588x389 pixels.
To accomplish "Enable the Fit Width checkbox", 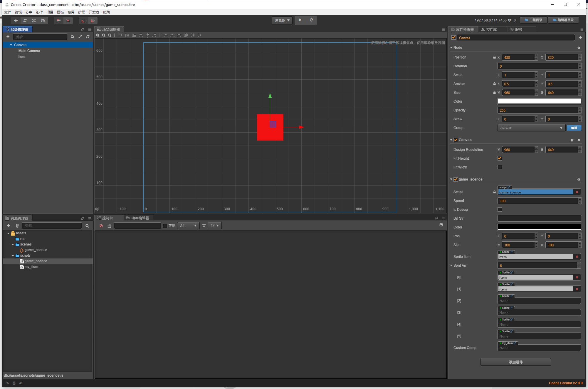I will pyautogui.click(x=500, y=167).
